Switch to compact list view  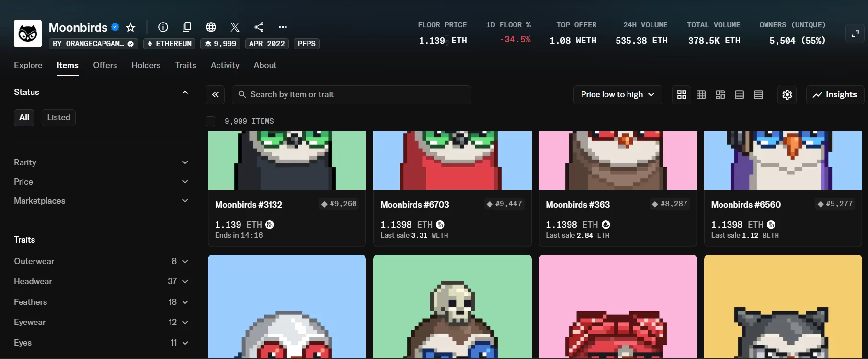(x=739, y=95)
